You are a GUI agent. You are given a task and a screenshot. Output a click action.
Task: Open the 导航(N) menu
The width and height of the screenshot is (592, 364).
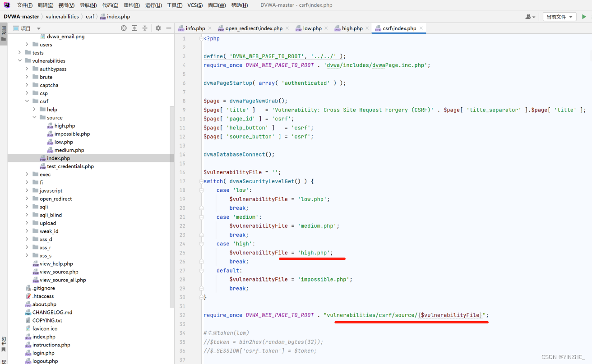[x=88, y=5]
